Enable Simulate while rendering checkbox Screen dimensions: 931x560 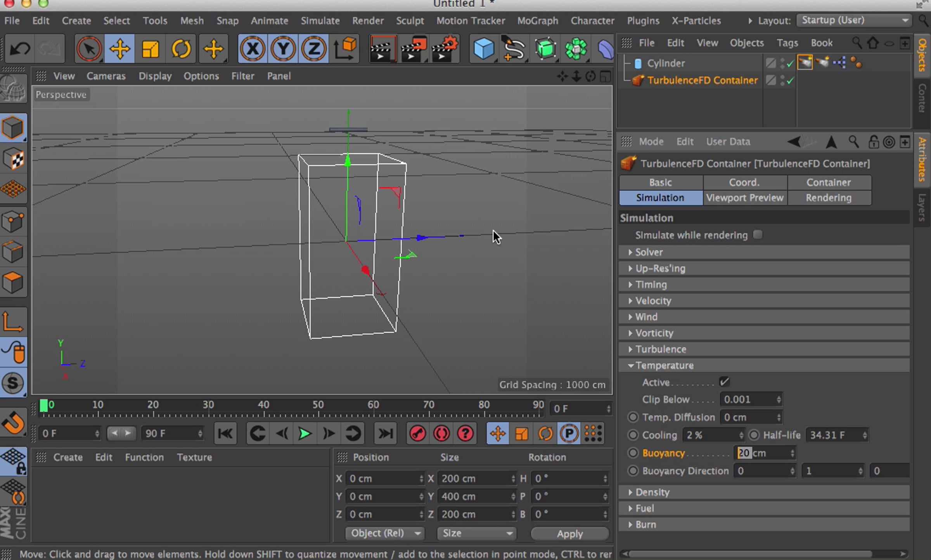click(x=758, y=235)
